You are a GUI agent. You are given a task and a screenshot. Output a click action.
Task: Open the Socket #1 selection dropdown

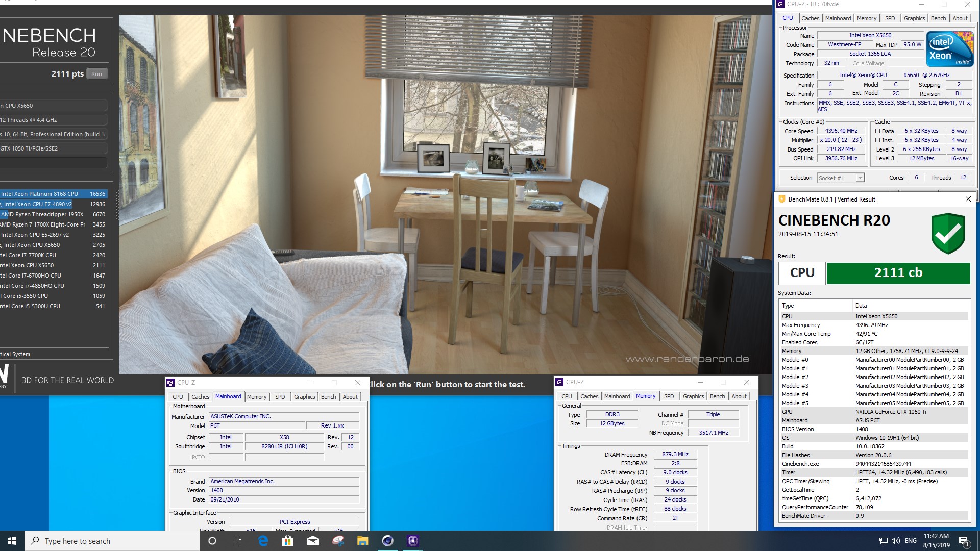(860, 178)
